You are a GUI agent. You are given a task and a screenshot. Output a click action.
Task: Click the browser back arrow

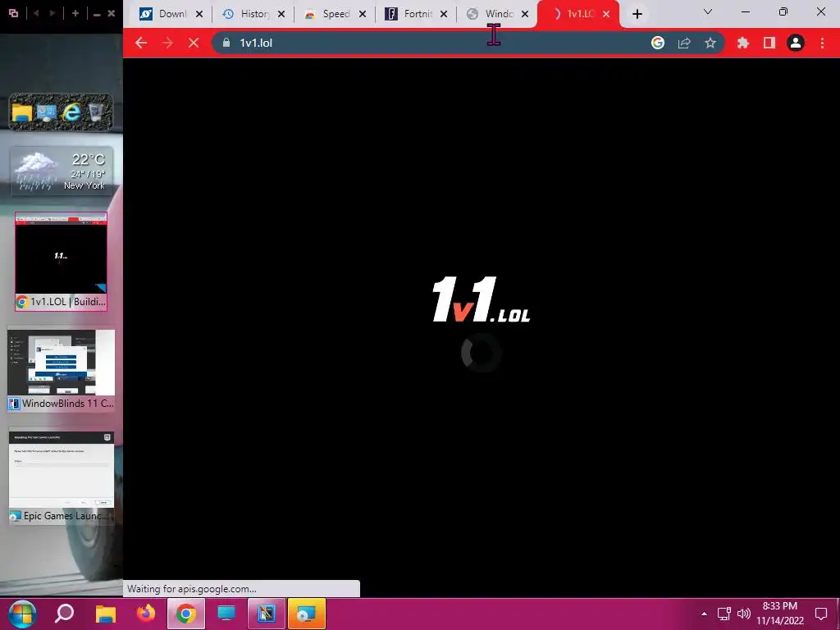(x=141, y=43)
